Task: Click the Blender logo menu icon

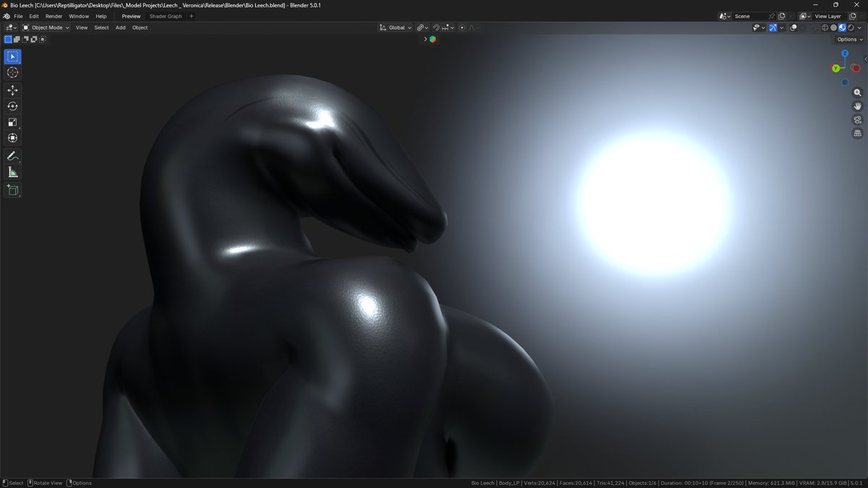Action: 6,16
